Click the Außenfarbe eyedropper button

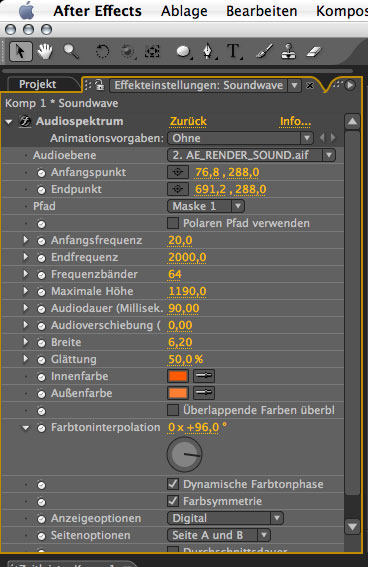pyautogui.click(x=204, y=393)
